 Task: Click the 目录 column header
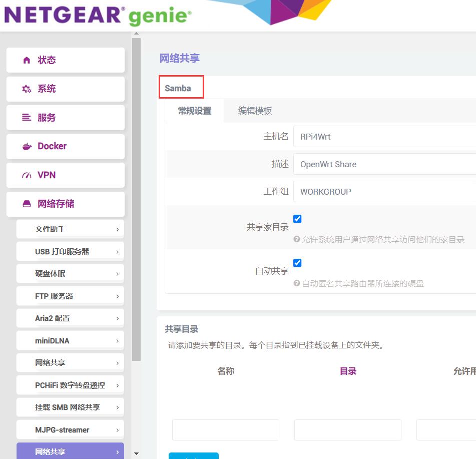point(348,371)
